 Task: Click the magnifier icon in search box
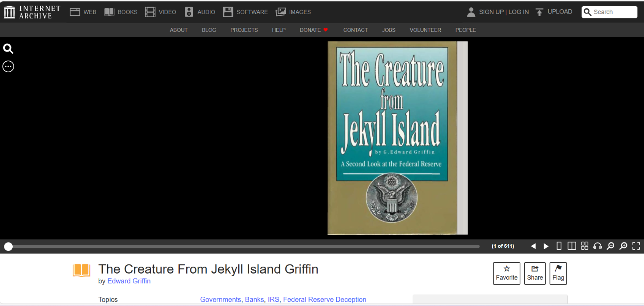pos(588,12)
